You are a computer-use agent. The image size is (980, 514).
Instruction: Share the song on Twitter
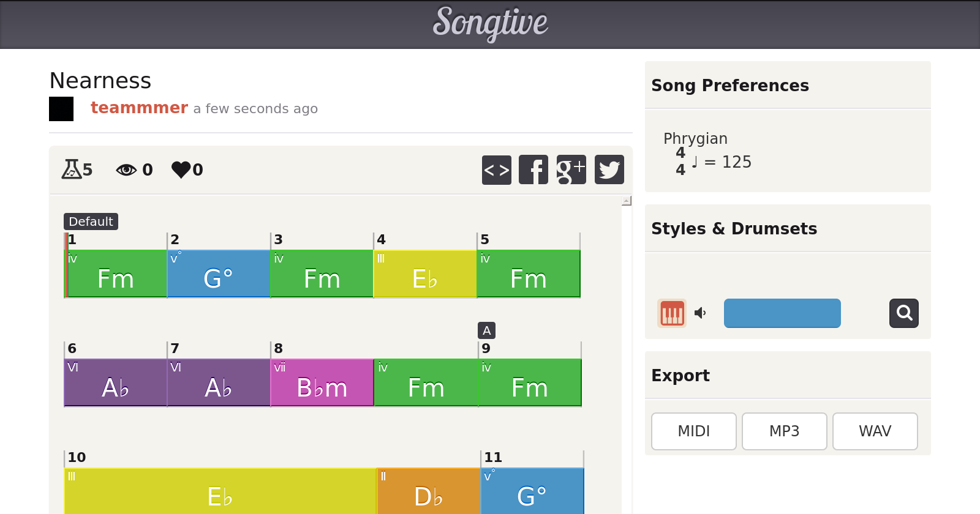tap(609, 169)
